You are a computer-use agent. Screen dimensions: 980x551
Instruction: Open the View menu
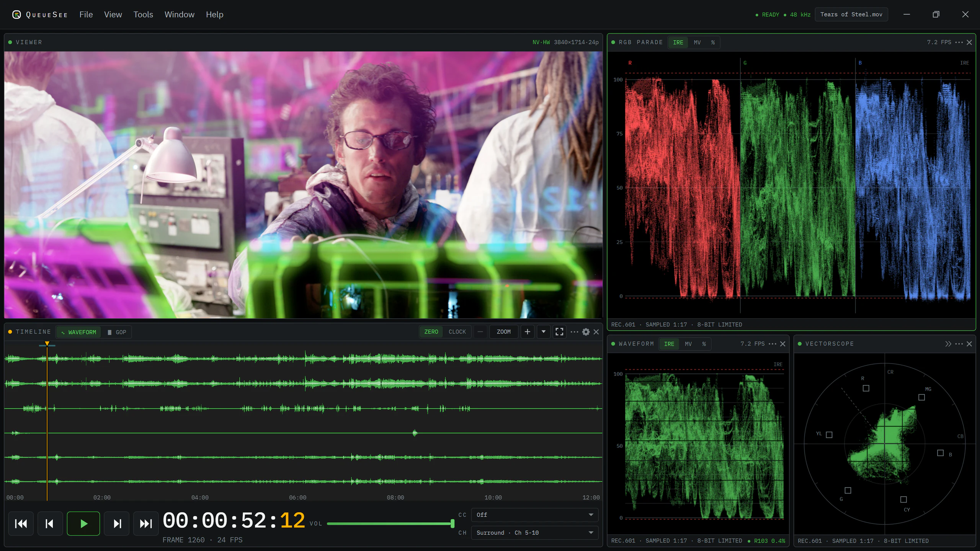point(113,15)
